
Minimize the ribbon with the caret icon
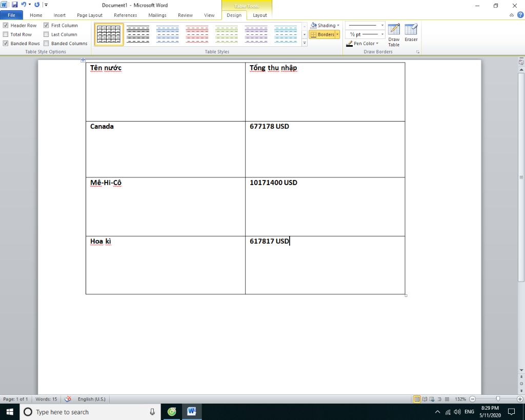click(511, 15)
